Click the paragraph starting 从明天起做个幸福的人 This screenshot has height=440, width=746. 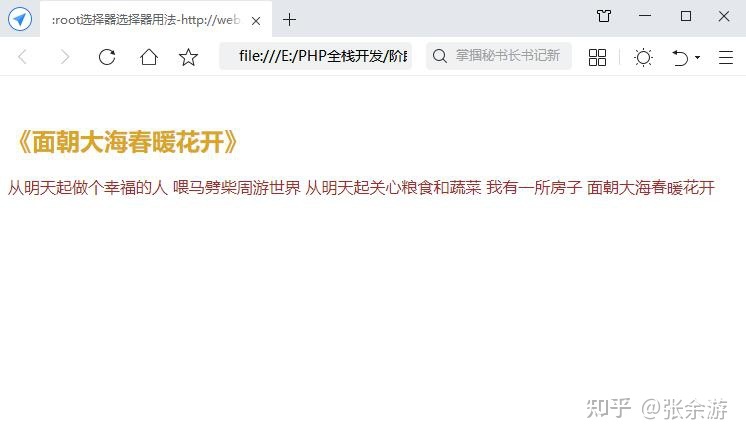coord(361,187)
